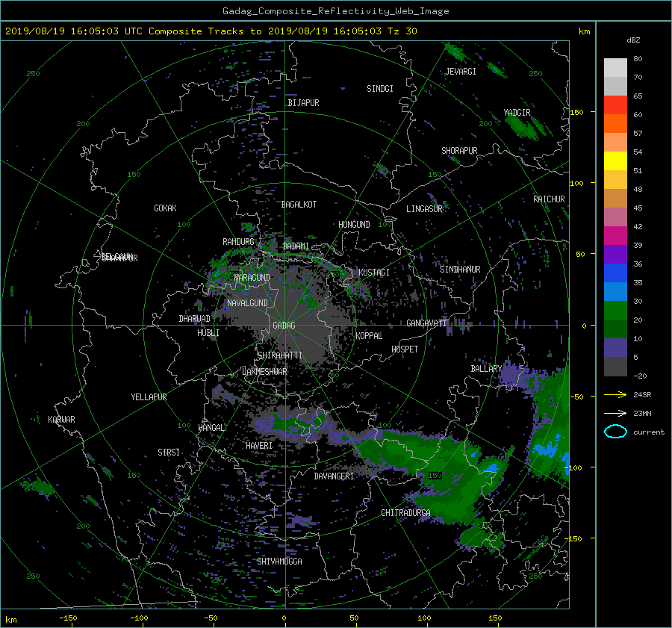672x628 pixels.
Task: Click the timestamp header text
Action: pos(211,31)
